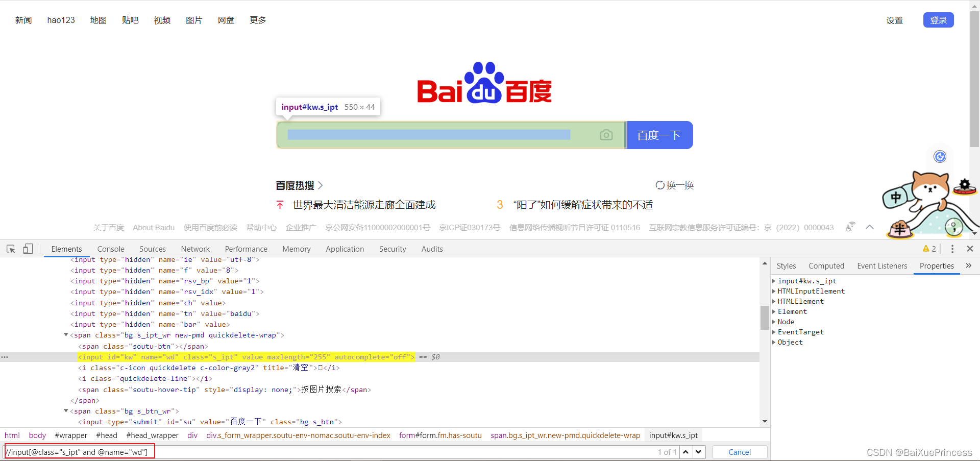Open the Sources tab
The width and height of the screenshot is (980, 461).
152,249
